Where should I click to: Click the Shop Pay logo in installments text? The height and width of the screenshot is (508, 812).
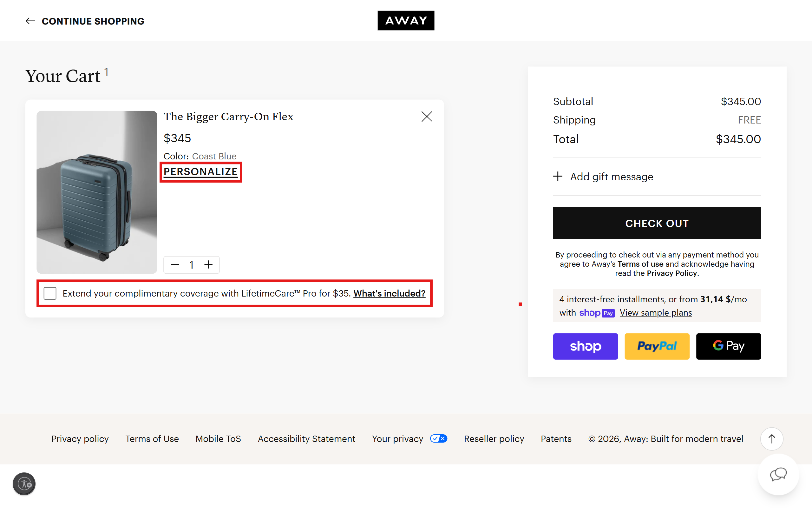pos(597,313)
